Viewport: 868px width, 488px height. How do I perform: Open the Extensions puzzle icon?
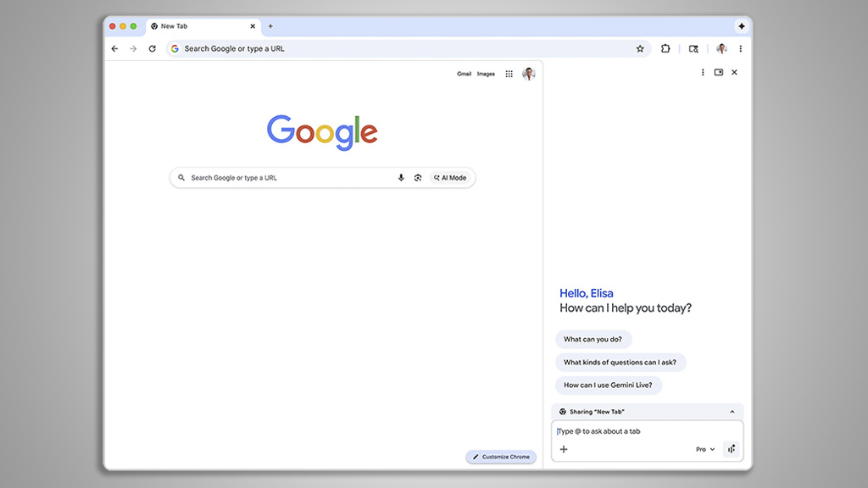(665, 49)
